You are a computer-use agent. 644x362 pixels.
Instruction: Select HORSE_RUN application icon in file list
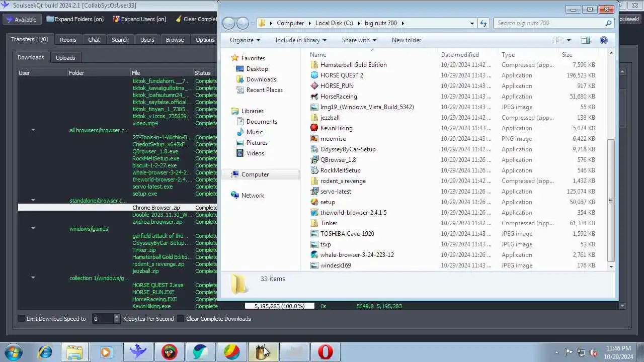click(x=314, y=86)
